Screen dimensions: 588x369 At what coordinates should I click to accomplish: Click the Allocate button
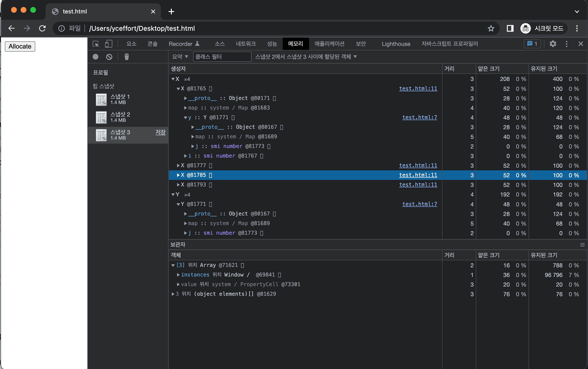click(20, 46)
